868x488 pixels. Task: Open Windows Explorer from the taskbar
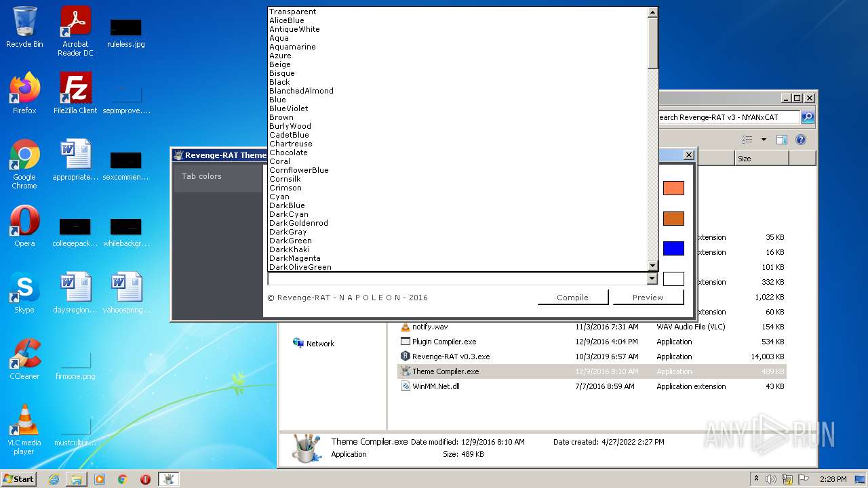pos(77,479)
